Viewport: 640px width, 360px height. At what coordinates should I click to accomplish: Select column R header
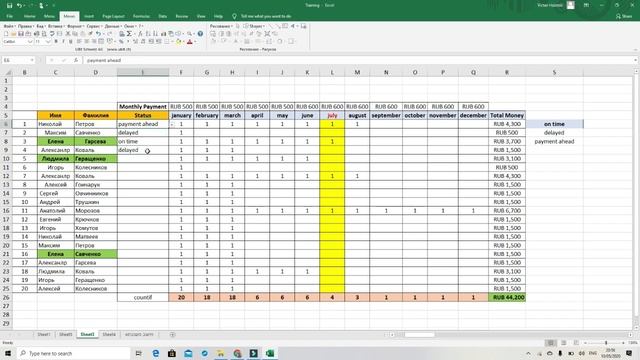click(507, 73)
